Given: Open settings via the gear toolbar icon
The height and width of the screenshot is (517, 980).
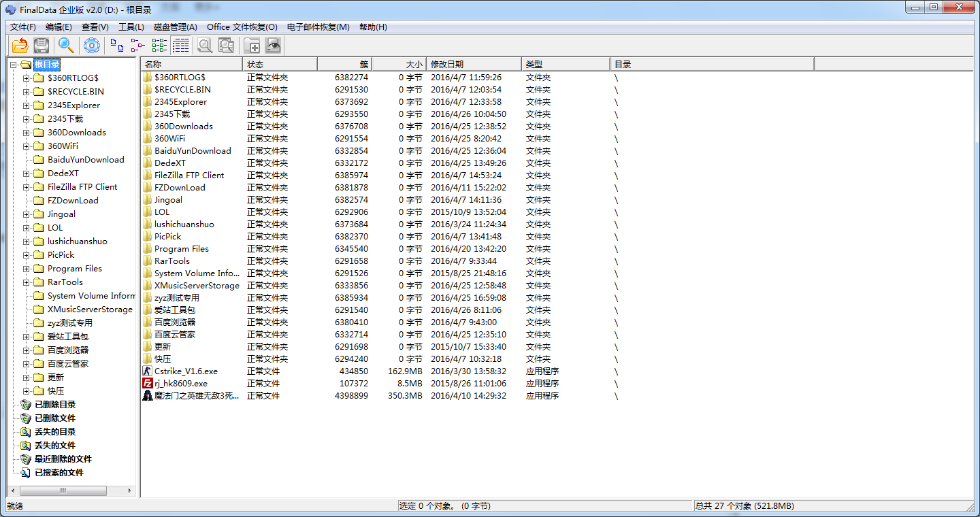Looking at the screenshot, I should coord(91,45).
